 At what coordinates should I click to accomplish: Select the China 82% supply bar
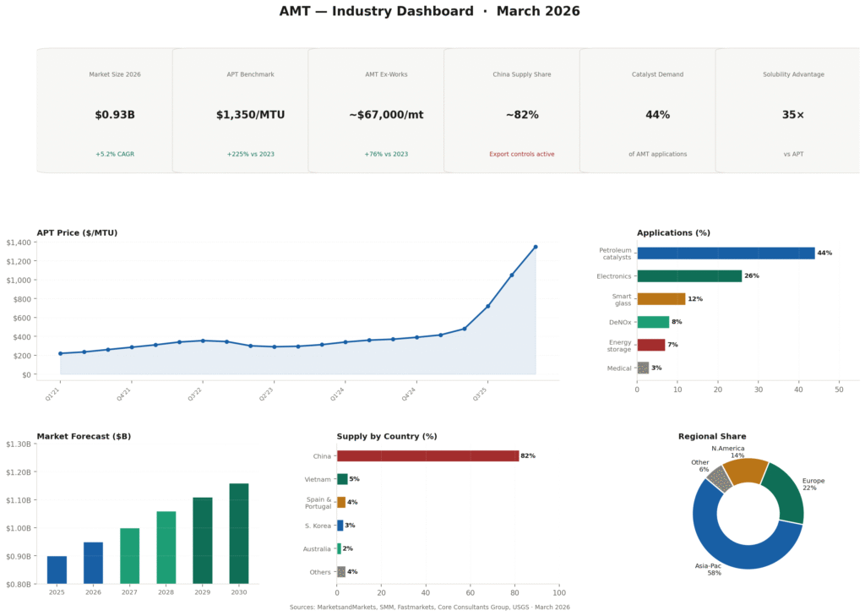(427, 455)
